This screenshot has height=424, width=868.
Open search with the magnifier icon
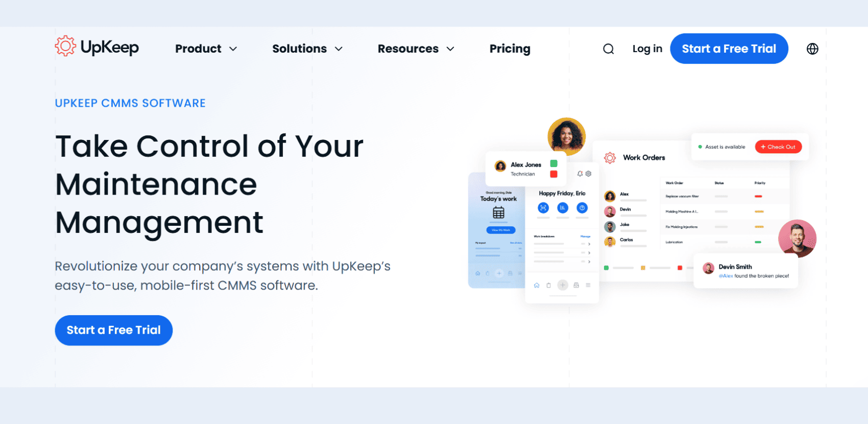coord(608,49)
